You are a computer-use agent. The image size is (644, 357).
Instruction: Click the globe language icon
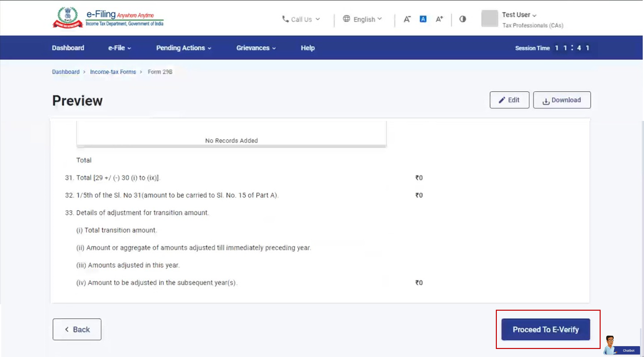(346, 19)
